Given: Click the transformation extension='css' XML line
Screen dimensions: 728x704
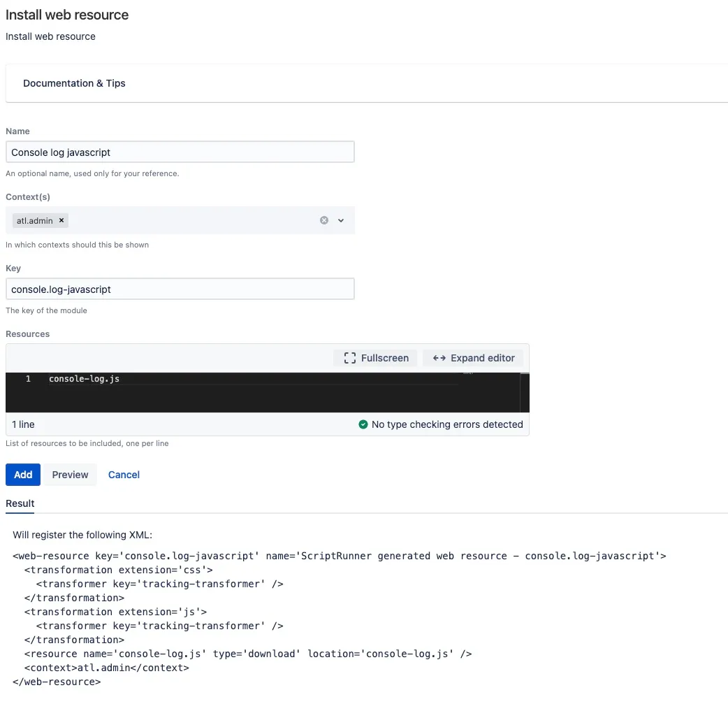Looking at the screenshot, I should tap(118, 570).
